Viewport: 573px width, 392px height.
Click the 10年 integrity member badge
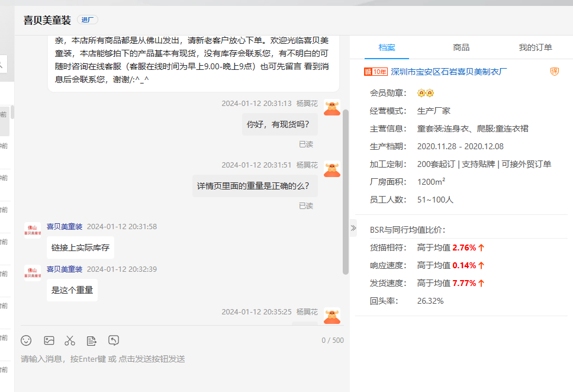(376, 72)
